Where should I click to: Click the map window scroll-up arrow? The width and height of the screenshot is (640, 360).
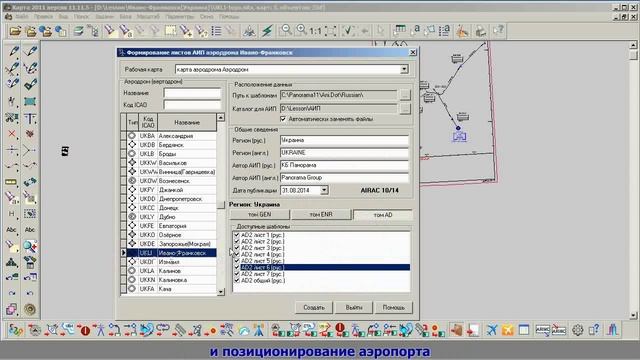click(x=633, y=45)
